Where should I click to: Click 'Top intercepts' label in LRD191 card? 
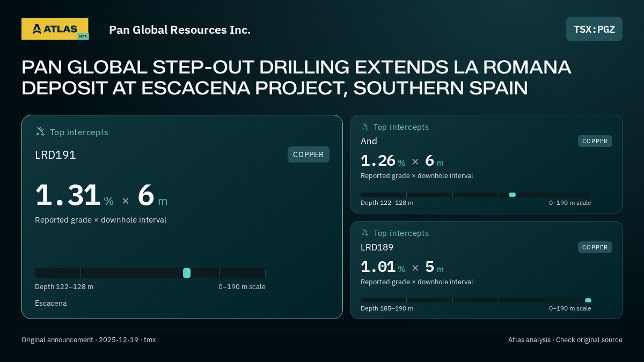(79, 132)
